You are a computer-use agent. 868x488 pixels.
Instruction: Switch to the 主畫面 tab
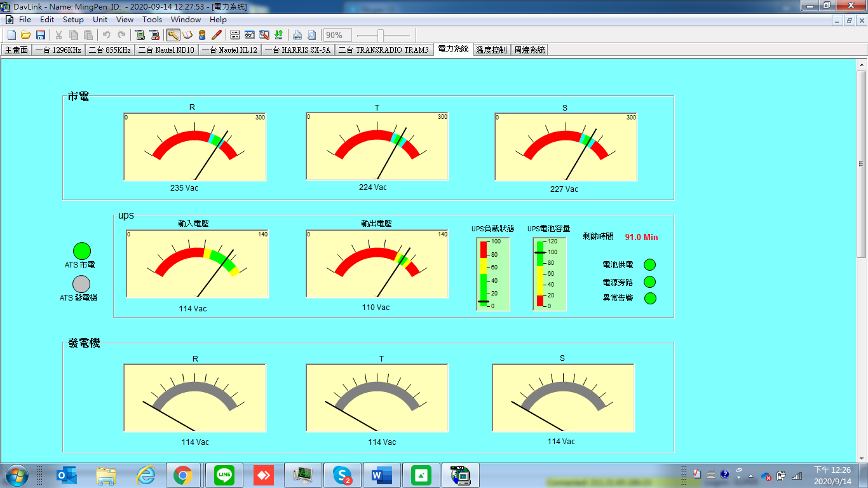click(x=17, y=50)
